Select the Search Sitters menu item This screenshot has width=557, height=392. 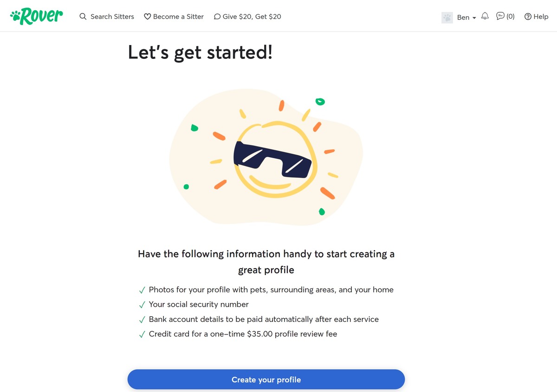coord(112,16)
